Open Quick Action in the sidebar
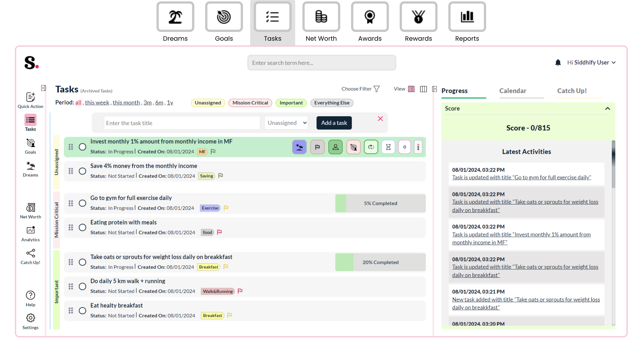Image resolution: width=644 pixels, height=348 pixels. tap(30, 100)
